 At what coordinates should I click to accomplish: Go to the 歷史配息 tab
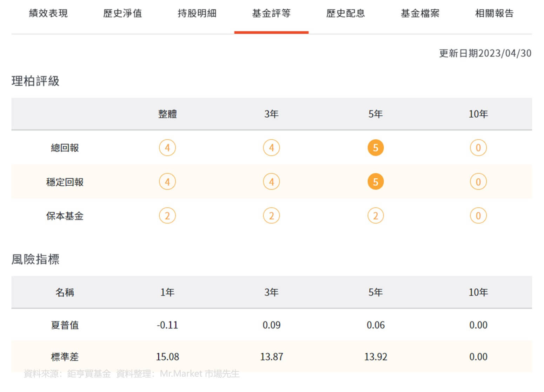[x=346, y=13]
